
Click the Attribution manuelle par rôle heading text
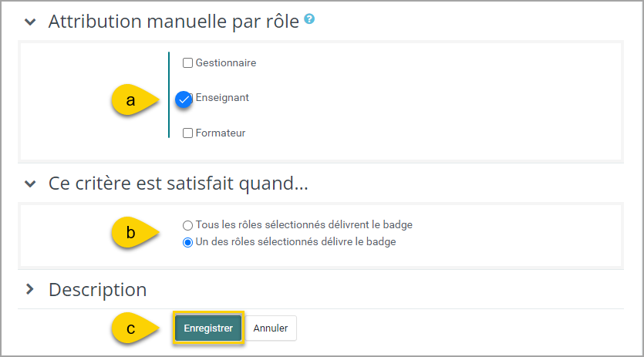click(x=174, y=22)
